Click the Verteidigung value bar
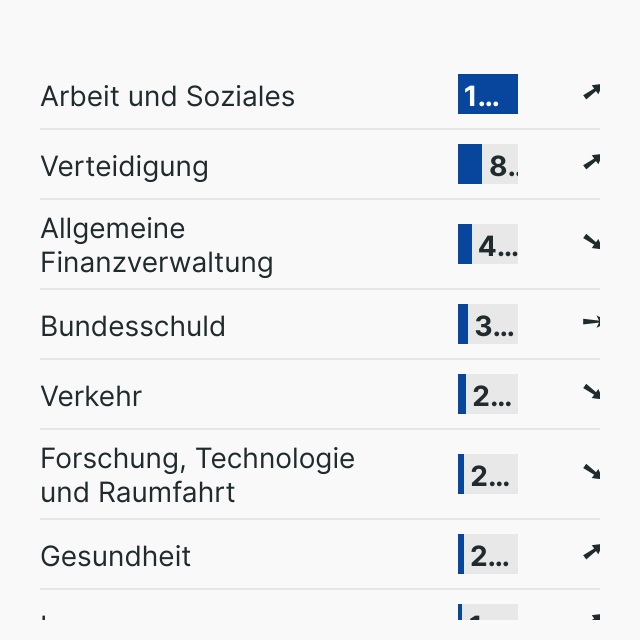This screenshot has height=640, width=640. (x=488, y=164)
